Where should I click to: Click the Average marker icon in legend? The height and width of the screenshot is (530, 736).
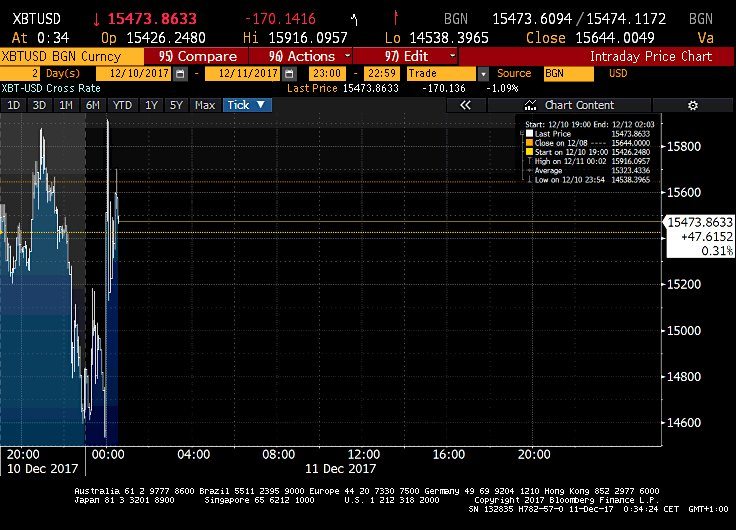tap(529, 170)
